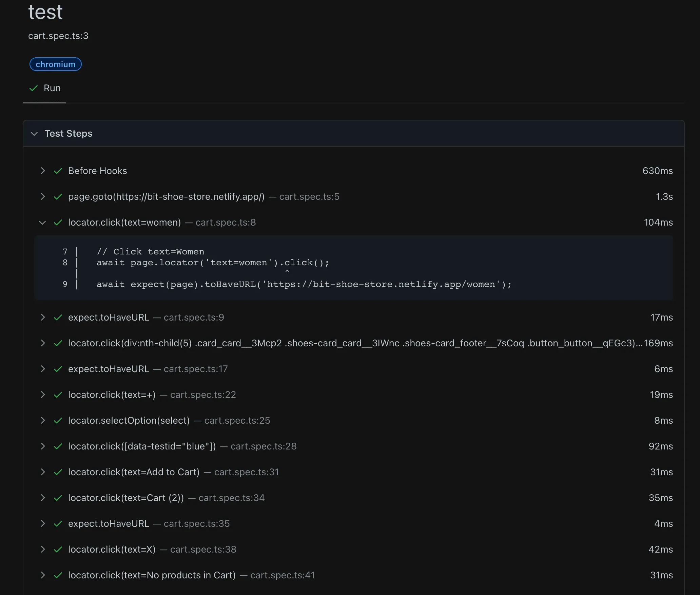Expand expect.toHaveURL cart.spec.ts:35 step
The image size is (700, 595).
(43, 523)
